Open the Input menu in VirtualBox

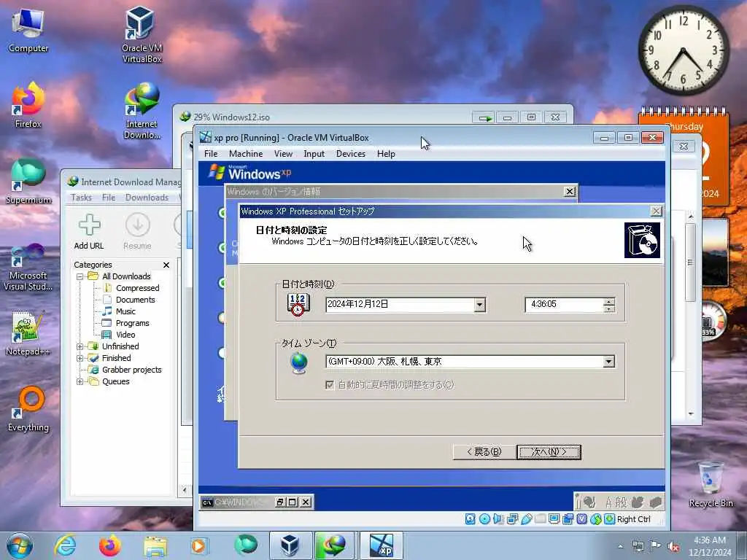pos(314,154)
